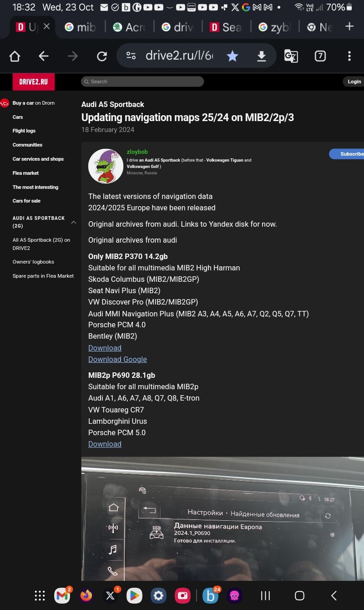
Task: View site information for drive2.ru
Action: pos(131,56)
